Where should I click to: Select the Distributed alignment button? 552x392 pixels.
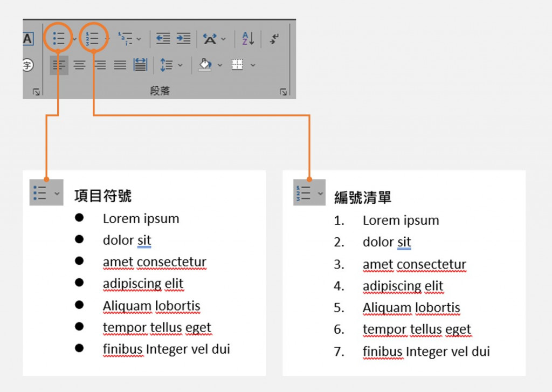coord(140,65)
